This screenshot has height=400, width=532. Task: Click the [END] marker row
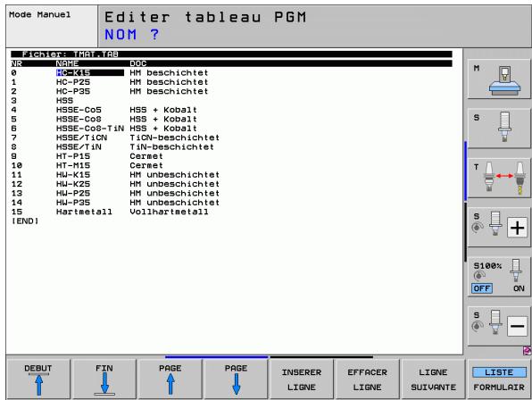click(25, 221)
